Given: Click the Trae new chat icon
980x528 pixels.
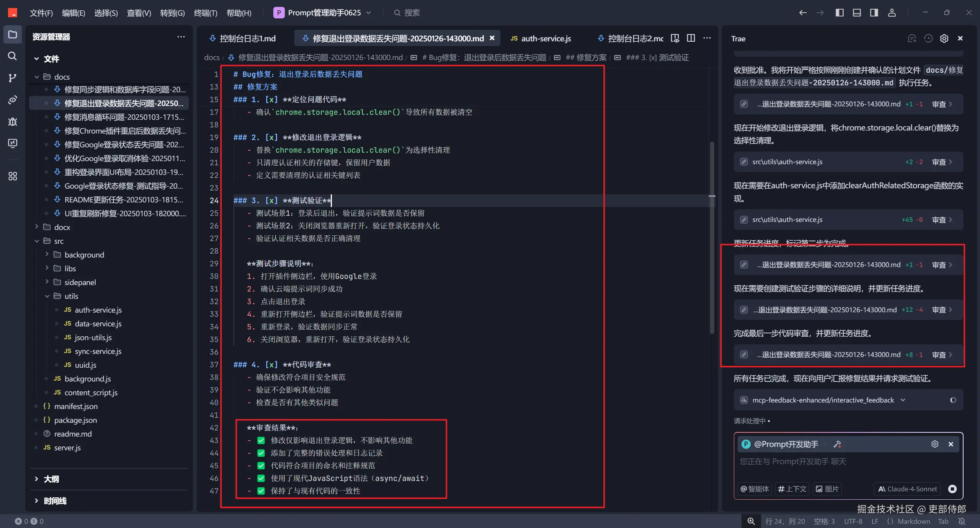Looking at the screenshot, I should [912, 38].
